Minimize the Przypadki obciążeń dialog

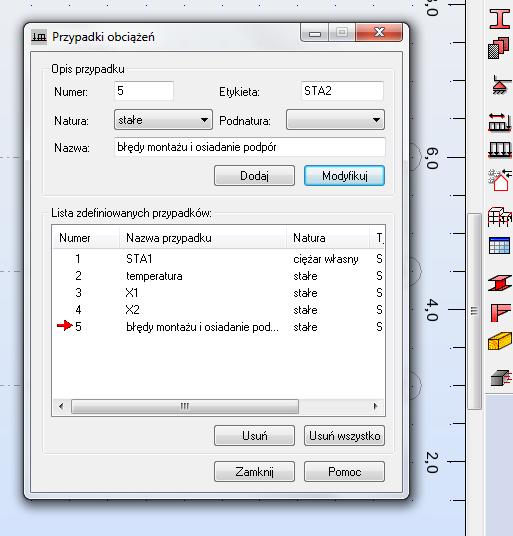(315, 33)
